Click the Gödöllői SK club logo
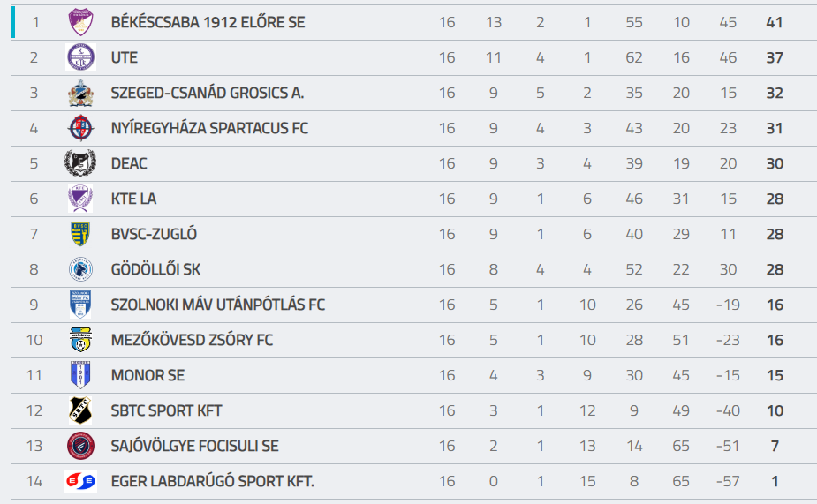 pyautogui.click(x=80, y=269)
